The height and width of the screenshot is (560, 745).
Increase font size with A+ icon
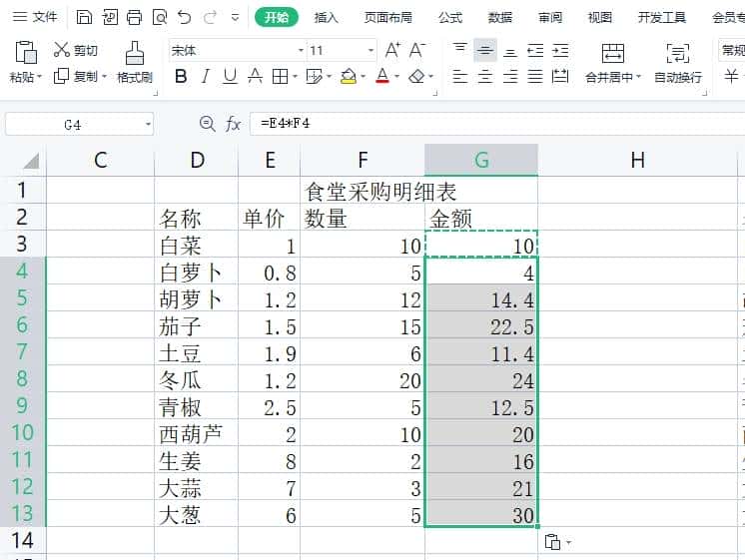click(392, 50)
